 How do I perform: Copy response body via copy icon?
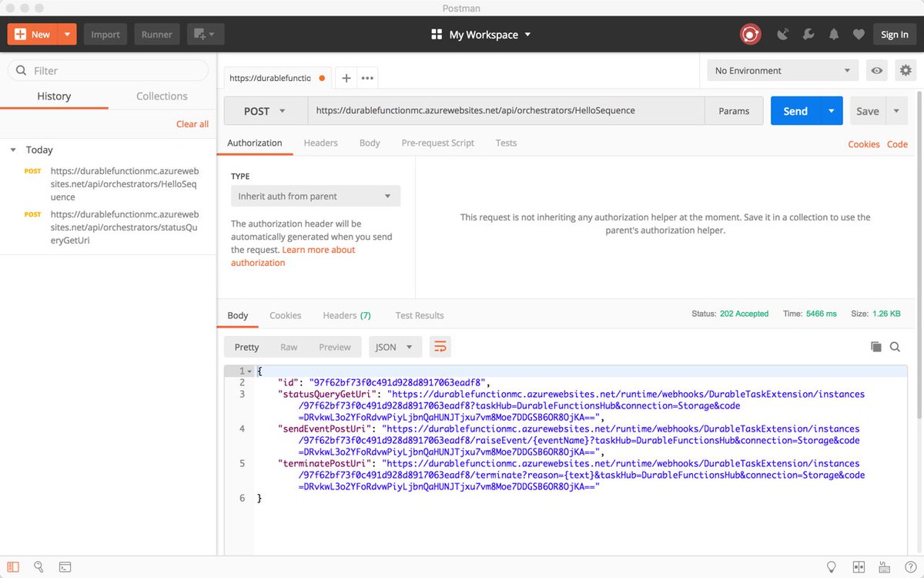(x=876, y=347)
